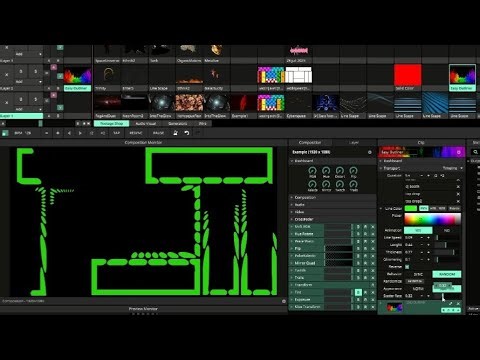Delete the third cue point row
The height and width of the screenshot is (360, 480).
458,201
